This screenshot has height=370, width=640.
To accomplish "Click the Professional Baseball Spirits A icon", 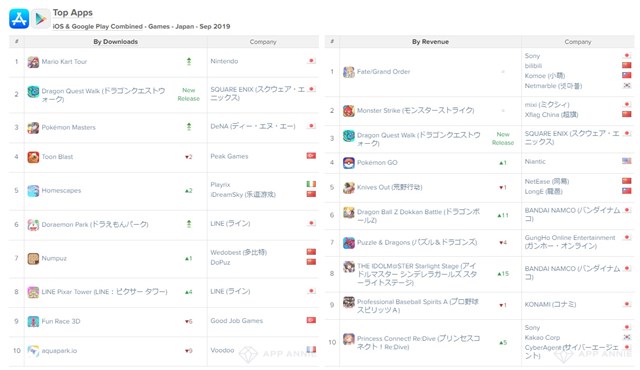I will pyautogui.click(x=349, y=302).
